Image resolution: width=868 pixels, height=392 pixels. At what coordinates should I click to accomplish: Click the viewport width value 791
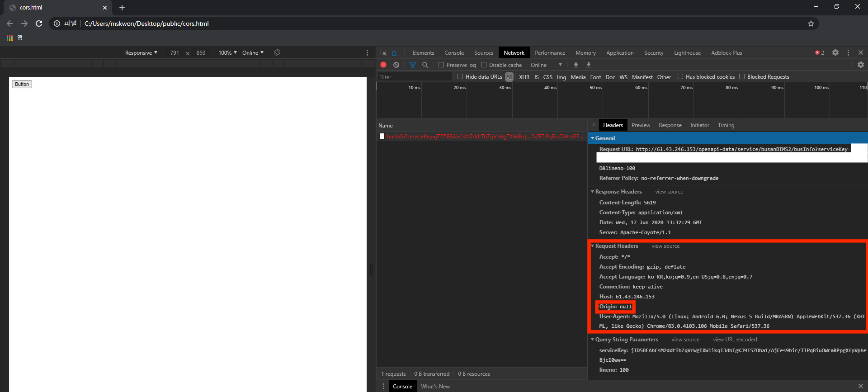[175, 53]
